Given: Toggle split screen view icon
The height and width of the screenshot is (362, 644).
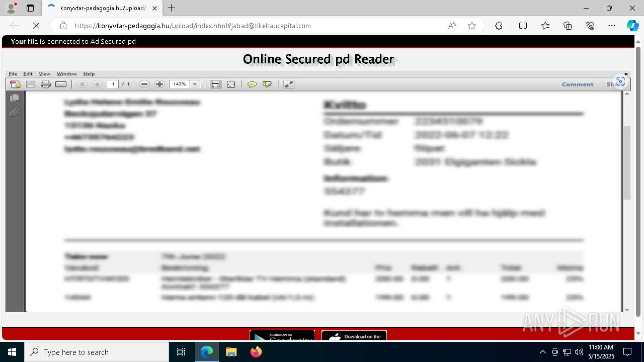Looking at the screenshot, I should [x=523, y=26].
